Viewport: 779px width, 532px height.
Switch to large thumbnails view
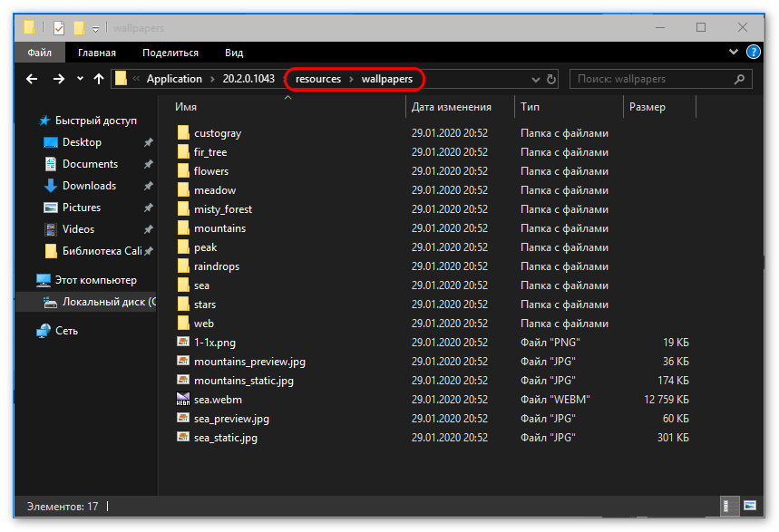point(750,505)
